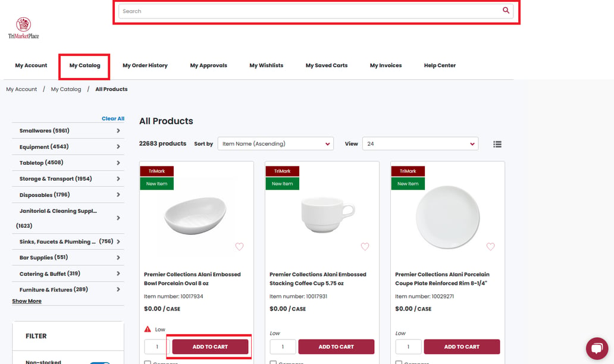The width and height of the screenshot is (614, 364).
Task: Toggle the Non-stocked filter switch
Action: 100,362
